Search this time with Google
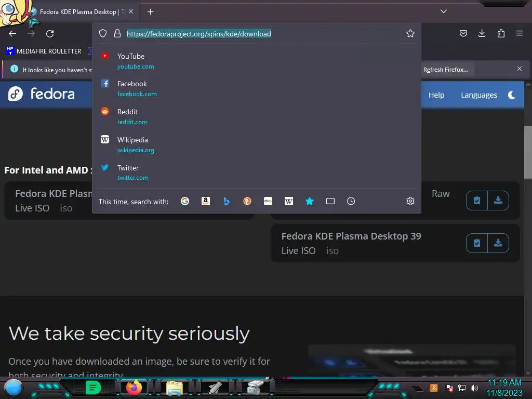The width and height of the screenshot is (532, 399). tap(185, 201)
